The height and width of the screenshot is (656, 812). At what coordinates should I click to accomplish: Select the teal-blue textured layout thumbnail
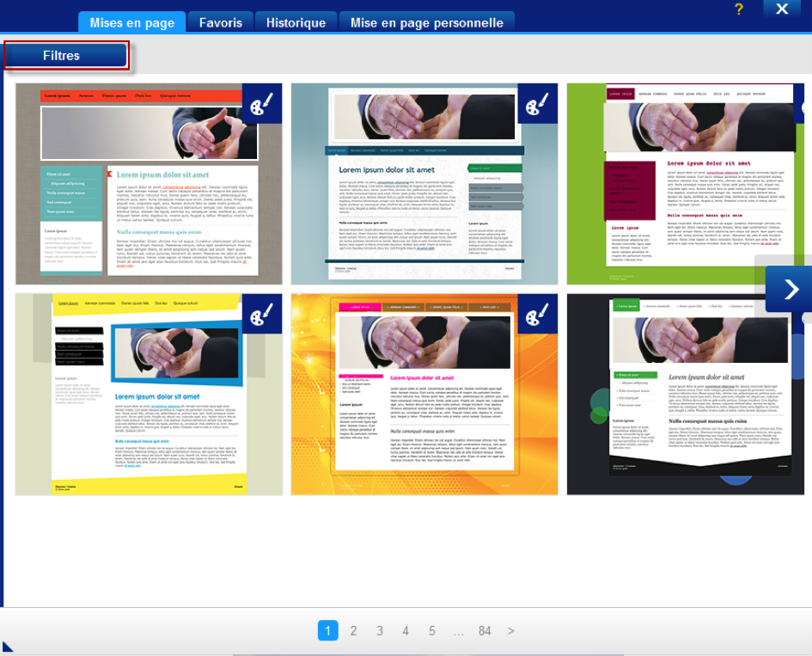pyautogui.click(x=424, y=184)
